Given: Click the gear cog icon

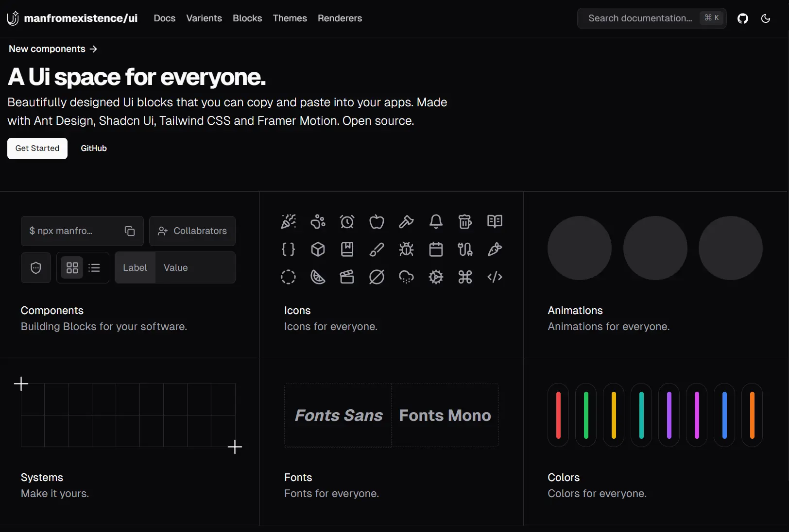Looking at the screenshot, I should [x=436, y=277].
